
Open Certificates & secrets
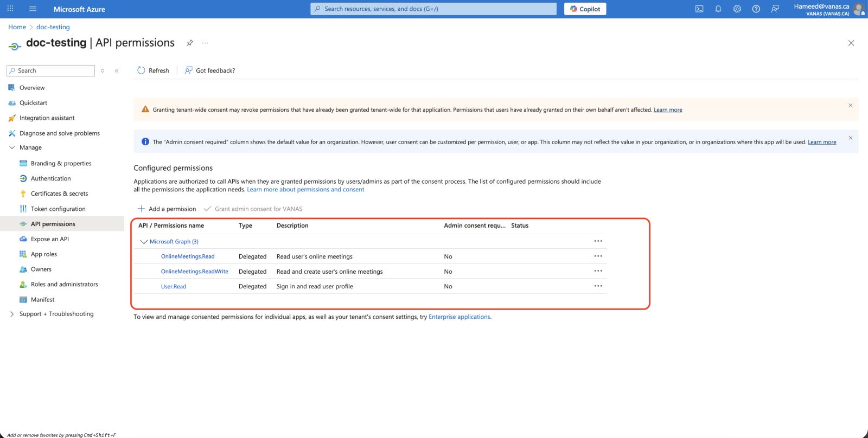tap(59, 194)
